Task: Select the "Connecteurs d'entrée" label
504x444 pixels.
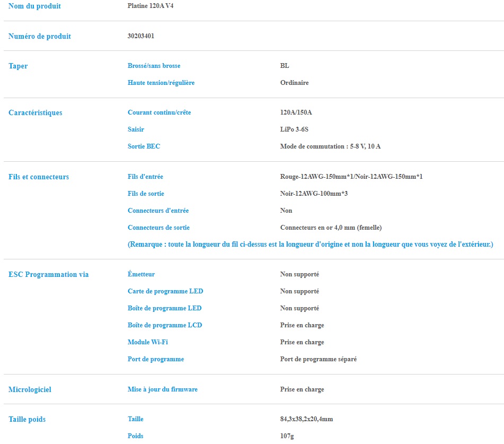Action: click(x=158, y=211)
